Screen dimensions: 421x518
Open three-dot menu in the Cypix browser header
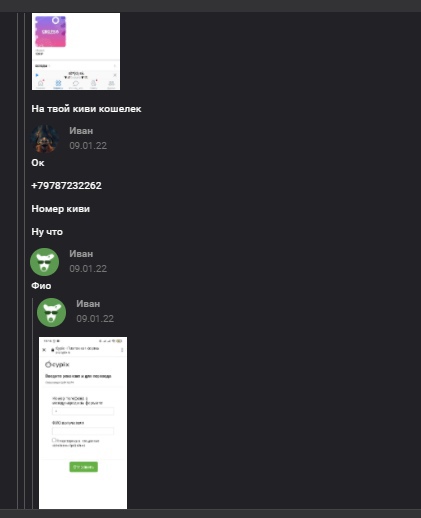(x=122, y=350)
